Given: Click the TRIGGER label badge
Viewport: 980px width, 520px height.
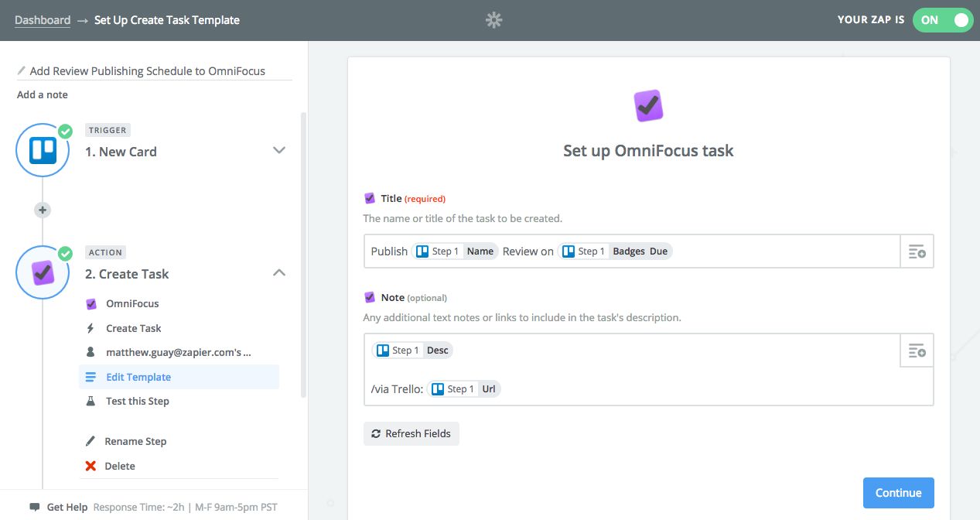Looking at the screenshot, I should click(108, 130).
